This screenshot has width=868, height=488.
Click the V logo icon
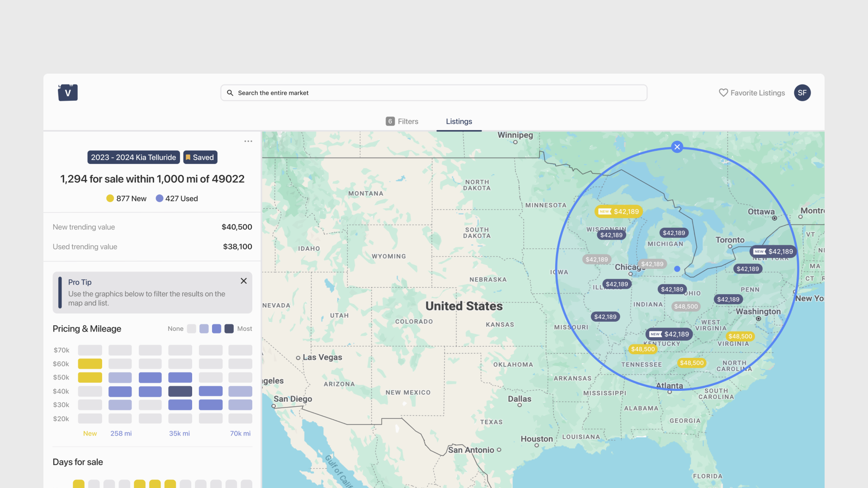point(68,93)
